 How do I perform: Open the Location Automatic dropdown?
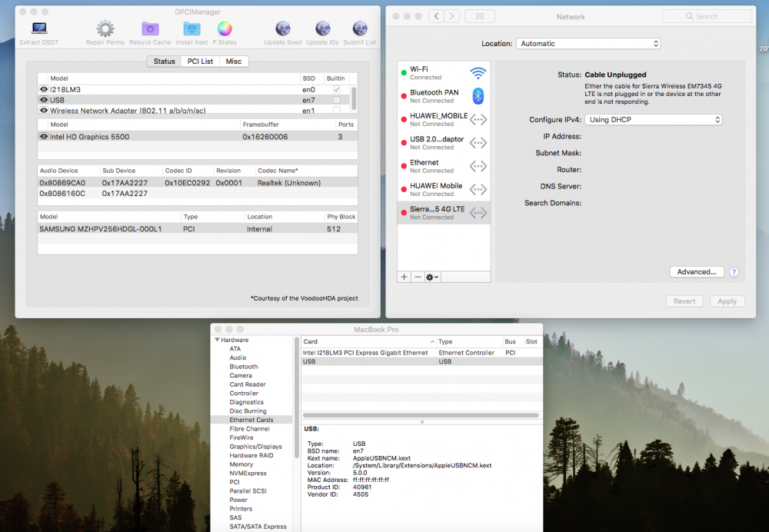coord(588,44)
